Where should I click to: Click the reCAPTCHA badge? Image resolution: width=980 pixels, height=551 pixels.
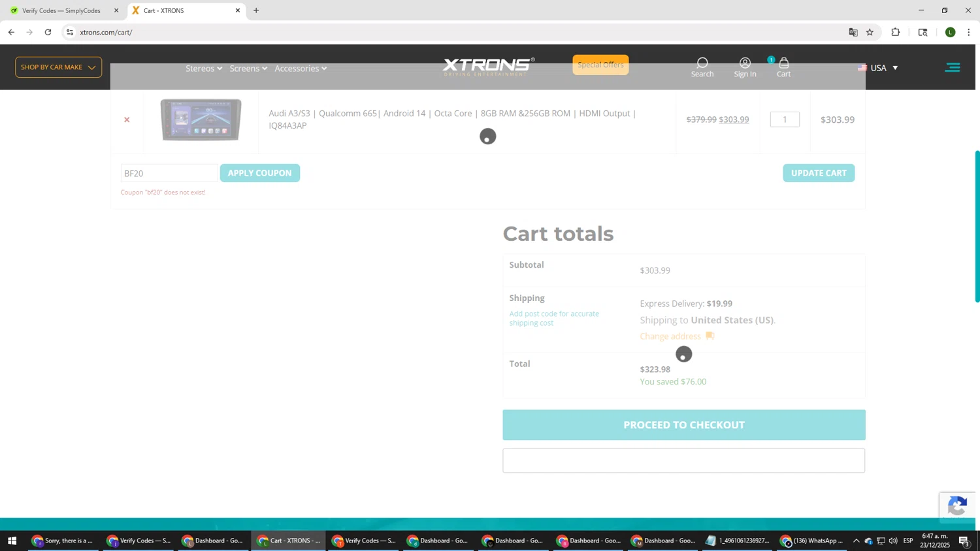tap(957, 507)
